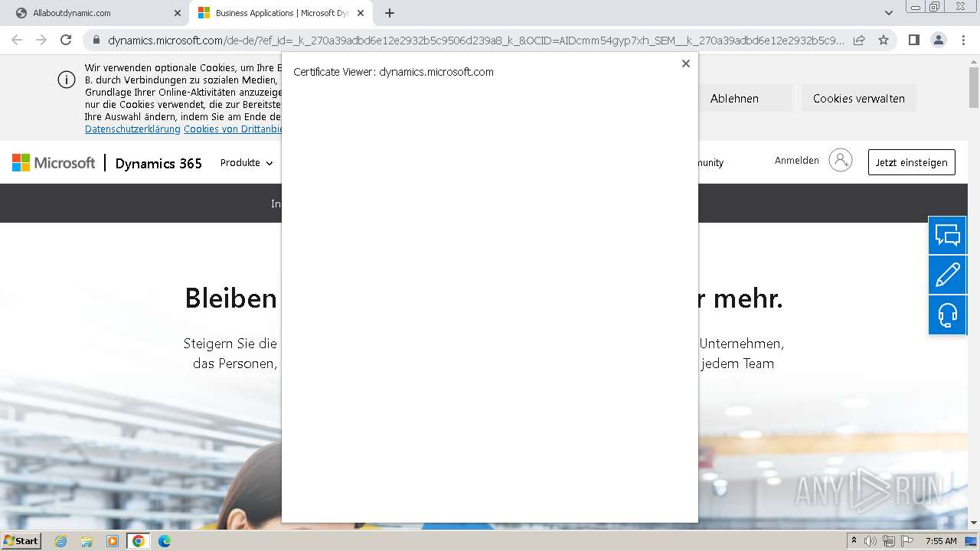Open the Chrome profile avatar
Image resolution: width=980 pixels, height=551 pixels.
pyautogui.click(x=939, y=40)
